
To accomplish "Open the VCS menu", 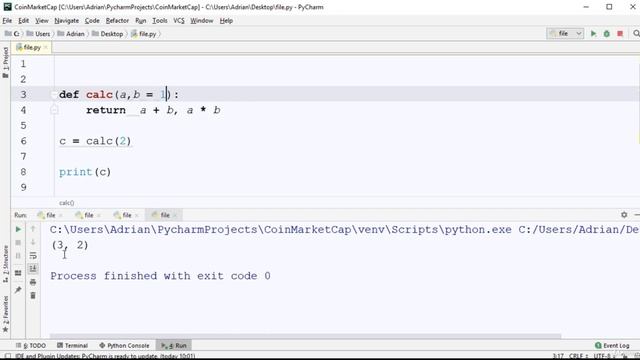I will 179,20.
